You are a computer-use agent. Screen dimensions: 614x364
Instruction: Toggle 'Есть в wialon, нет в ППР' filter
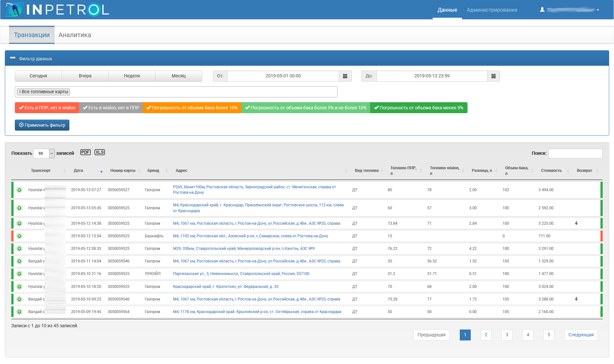click(111, 108)
